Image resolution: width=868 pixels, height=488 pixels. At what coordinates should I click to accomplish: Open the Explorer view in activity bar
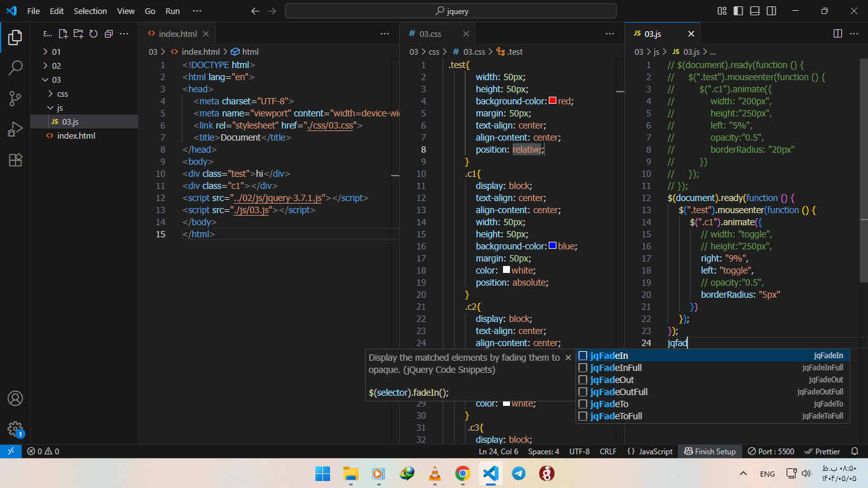coord(15,38)
